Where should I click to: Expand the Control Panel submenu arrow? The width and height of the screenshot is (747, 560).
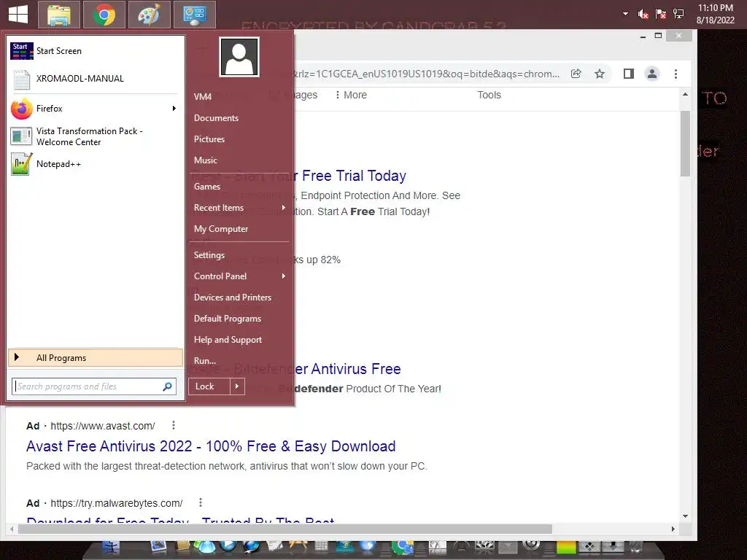(284, 276)
